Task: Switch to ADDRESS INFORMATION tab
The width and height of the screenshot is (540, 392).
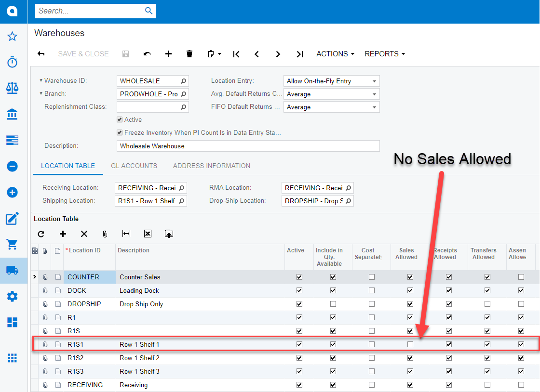Action: [x=211, y=166]
